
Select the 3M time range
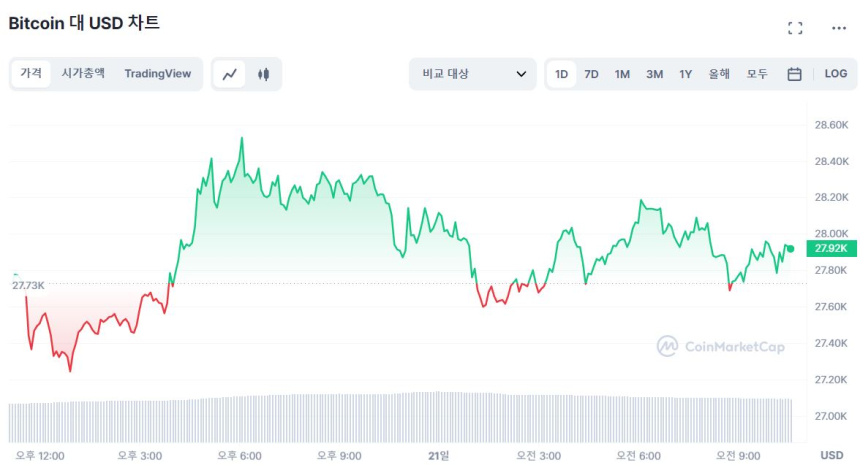[654, 74]
